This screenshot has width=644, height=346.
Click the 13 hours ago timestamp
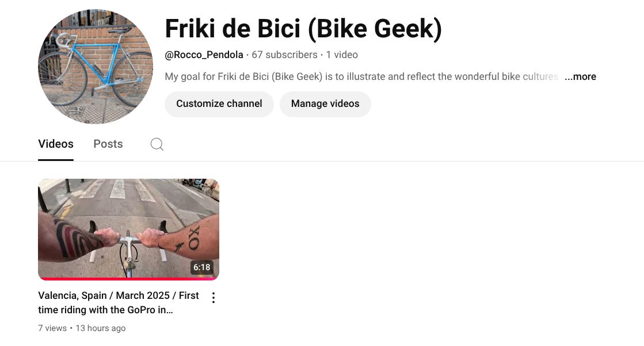point(101,328)
